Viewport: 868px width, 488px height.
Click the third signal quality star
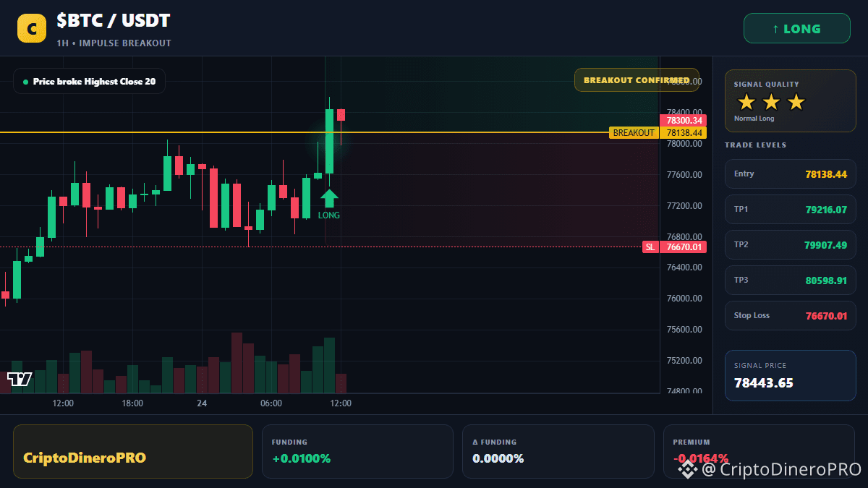coord(796,102)
